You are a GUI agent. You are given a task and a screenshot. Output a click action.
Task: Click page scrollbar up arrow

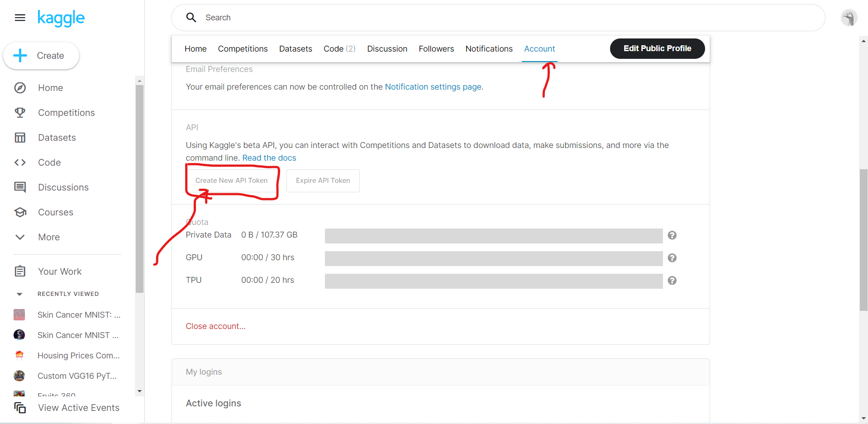point(863,41)
